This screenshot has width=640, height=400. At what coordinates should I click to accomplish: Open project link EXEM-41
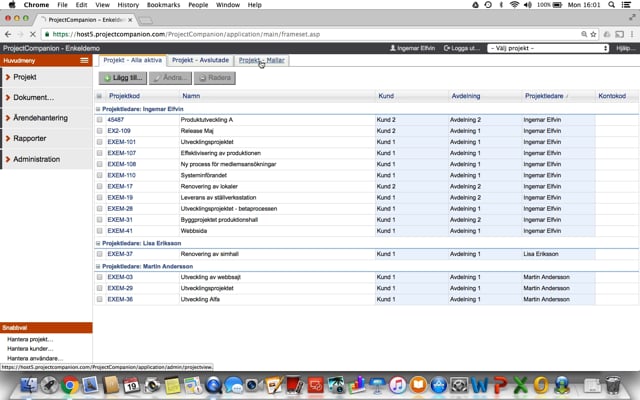120,231
